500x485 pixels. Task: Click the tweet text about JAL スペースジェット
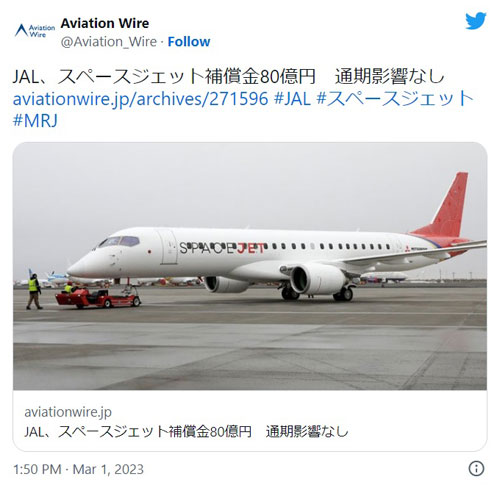228,77
